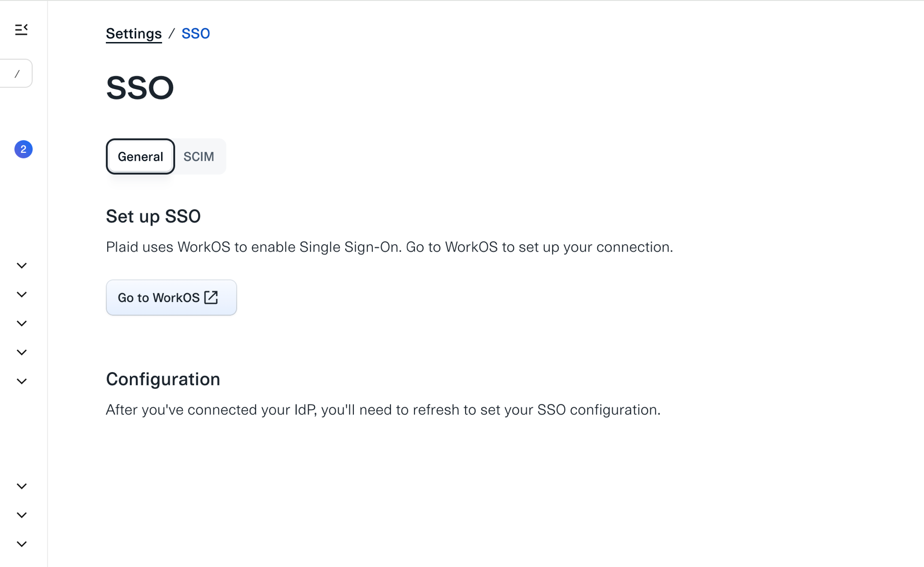Screen dimensions: 924x567
Task: Expand the middle chevron in the lower sidebar group
Action: tap(22, 515)
